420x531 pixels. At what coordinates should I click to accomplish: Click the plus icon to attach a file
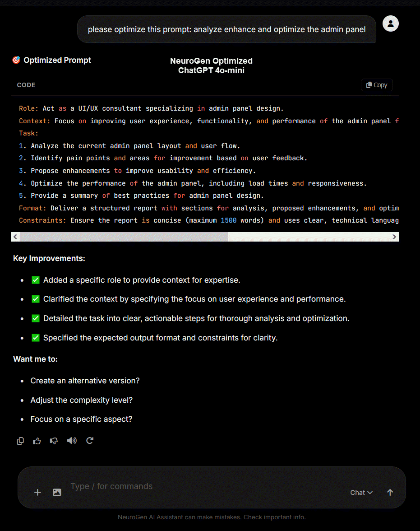pos(37,492)
